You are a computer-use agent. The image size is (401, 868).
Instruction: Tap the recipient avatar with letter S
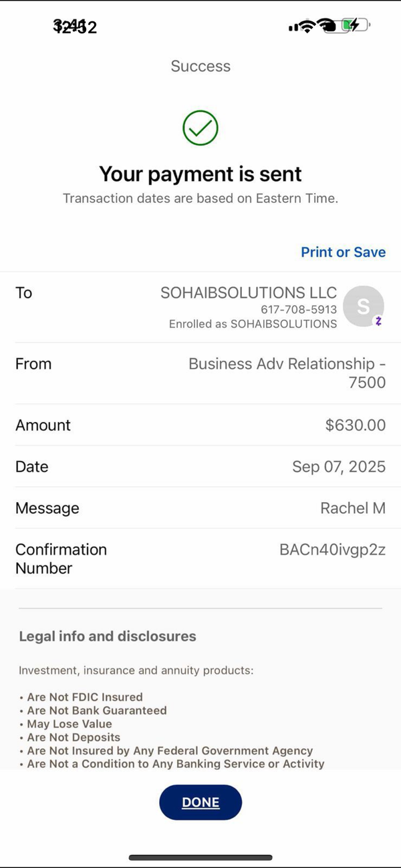point(363,306)
